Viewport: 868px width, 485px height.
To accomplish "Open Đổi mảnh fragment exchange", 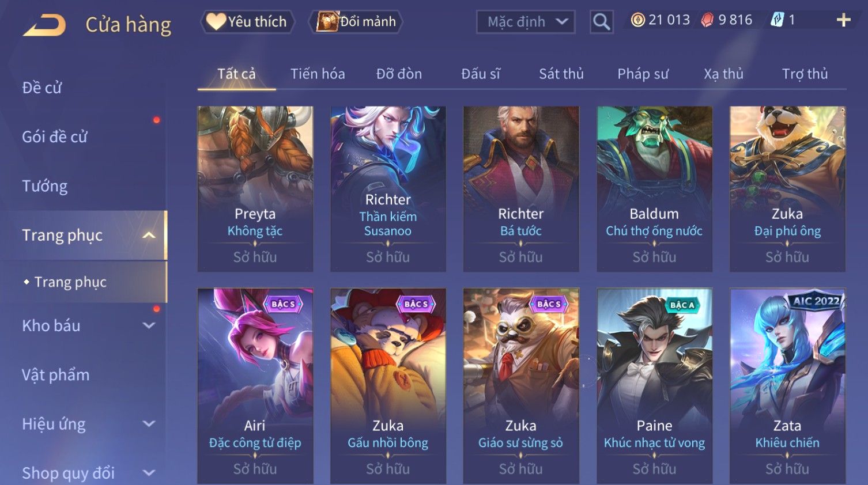I will [x=356, y=22].
